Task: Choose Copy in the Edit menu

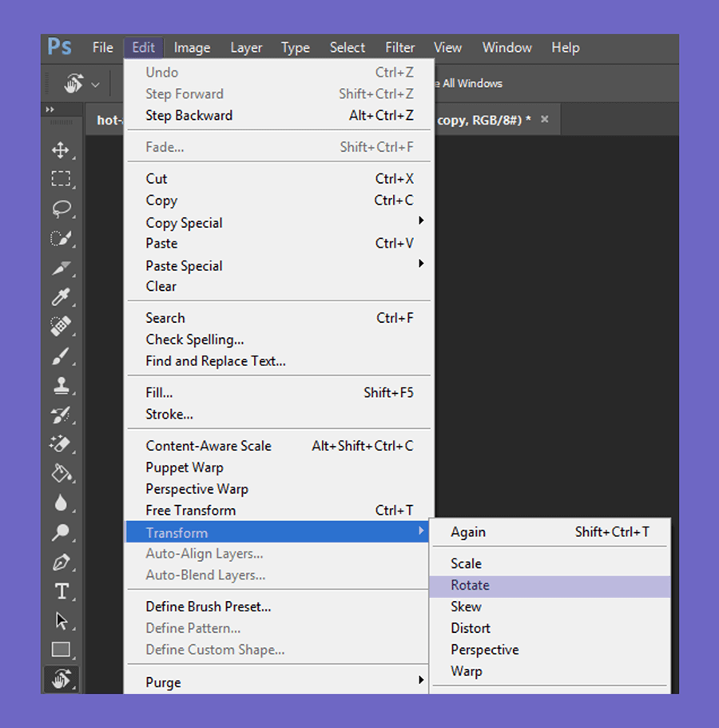Action: coord(279,200)
